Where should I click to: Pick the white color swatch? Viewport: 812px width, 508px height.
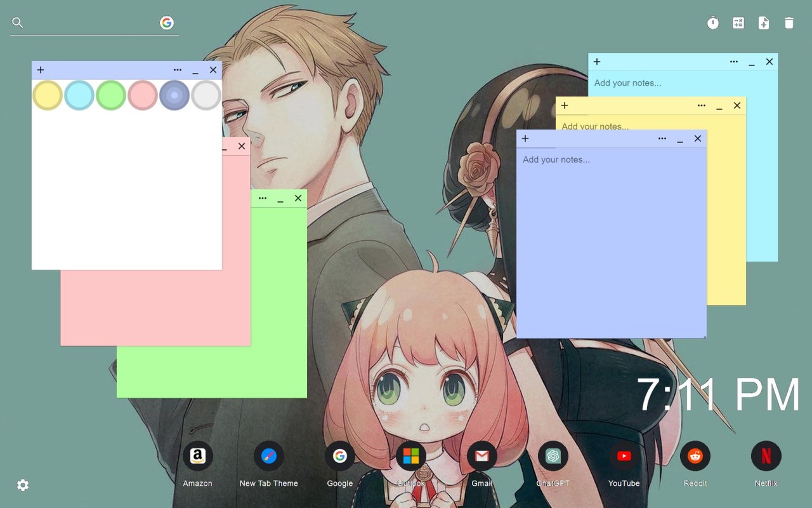coord(206,95)
